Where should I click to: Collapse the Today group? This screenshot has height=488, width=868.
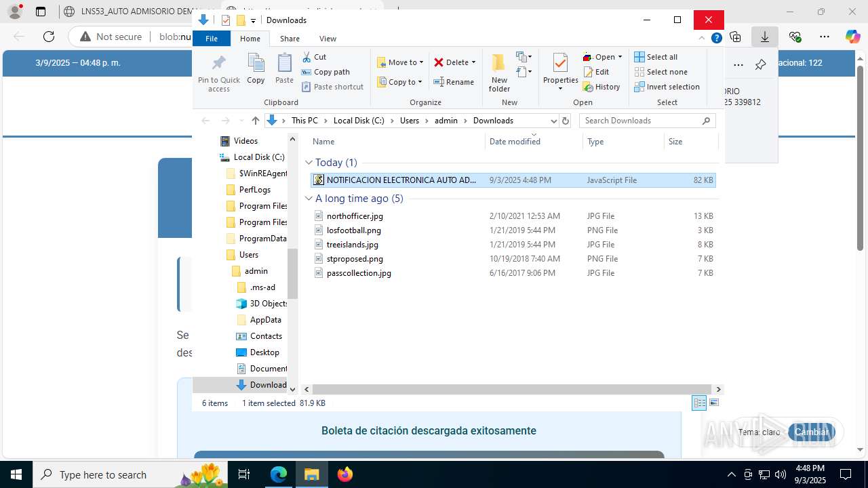[309, 163]
